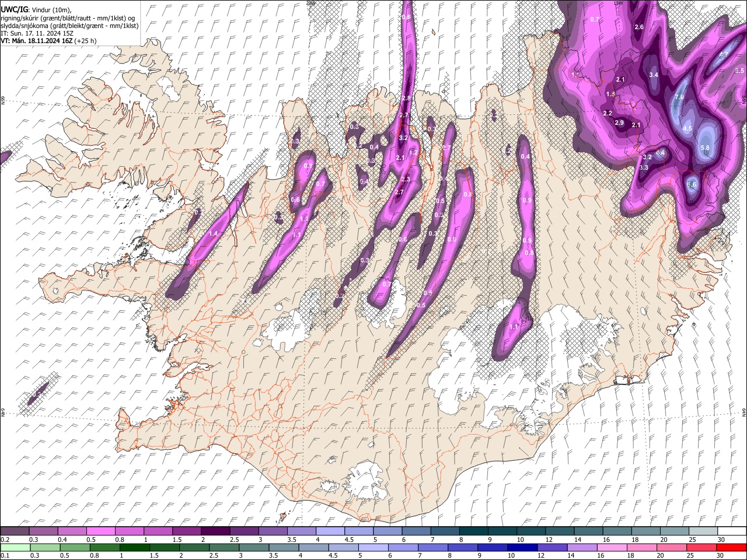Click the dark purple 0.2 swatch in upper legend
Image resolution: width=747 pixels, height=560 pixels.
point(15,531)
